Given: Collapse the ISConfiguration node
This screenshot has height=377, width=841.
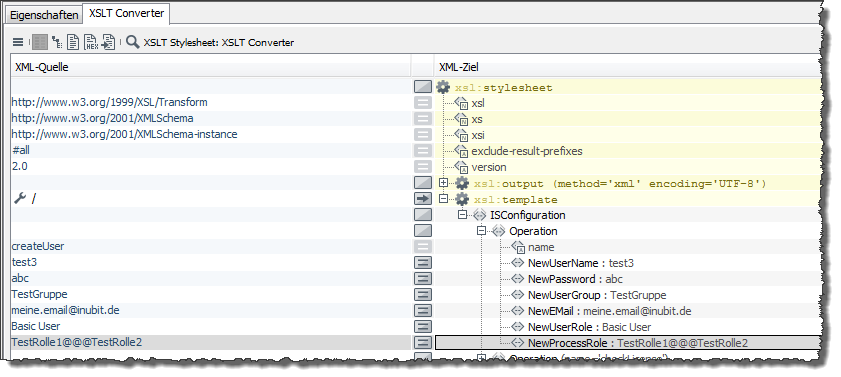Looking at the screenshot, I should pyautogui.click(x=462, y=215).
